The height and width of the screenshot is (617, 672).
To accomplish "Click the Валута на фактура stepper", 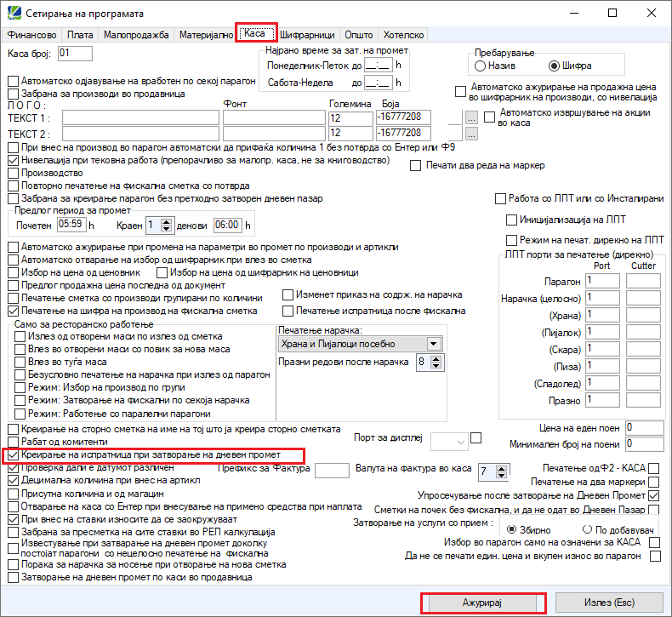I will click(x=501, y=472).
